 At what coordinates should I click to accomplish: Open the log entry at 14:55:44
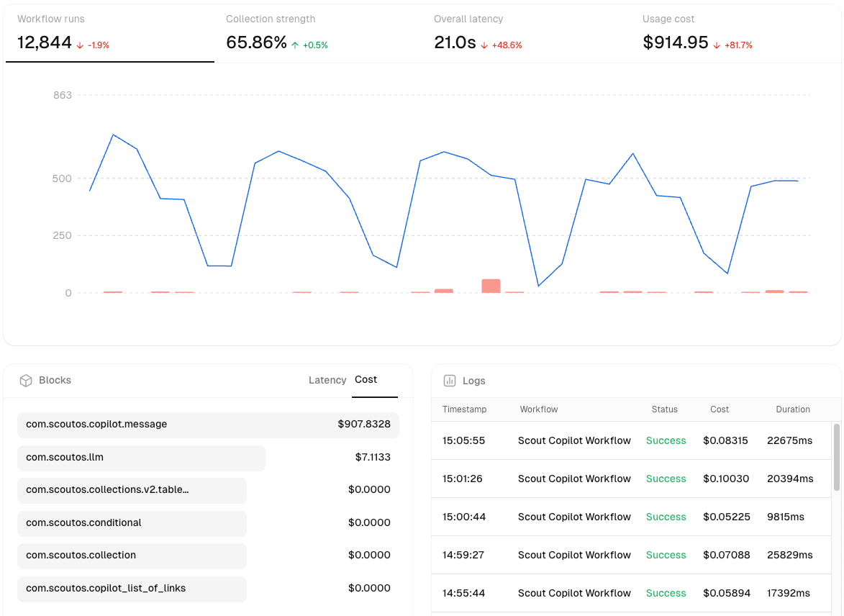632,594
